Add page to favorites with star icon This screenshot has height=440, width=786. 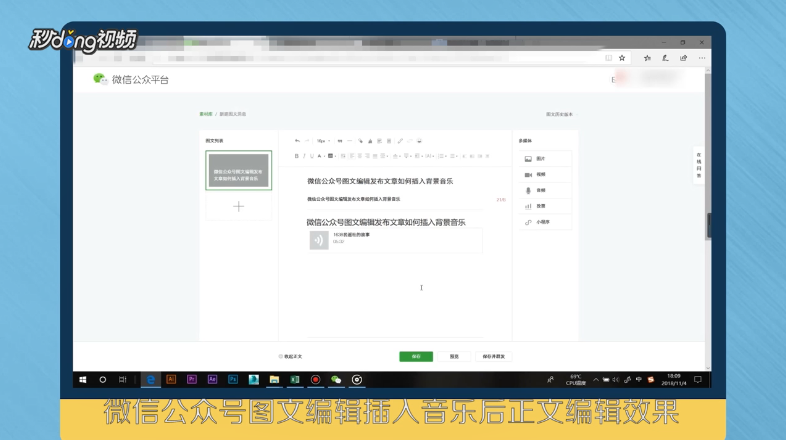point(622,58)
